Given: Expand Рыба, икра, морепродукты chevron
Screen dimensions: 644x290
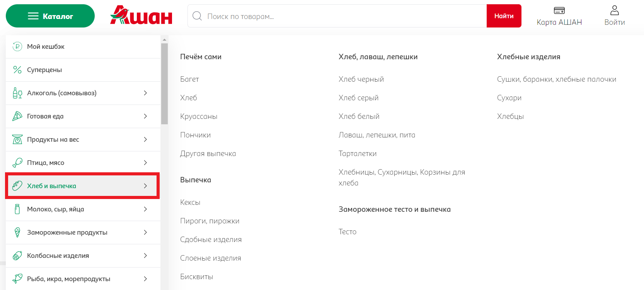Looking at the screenshot, I should tap(145, 279).
